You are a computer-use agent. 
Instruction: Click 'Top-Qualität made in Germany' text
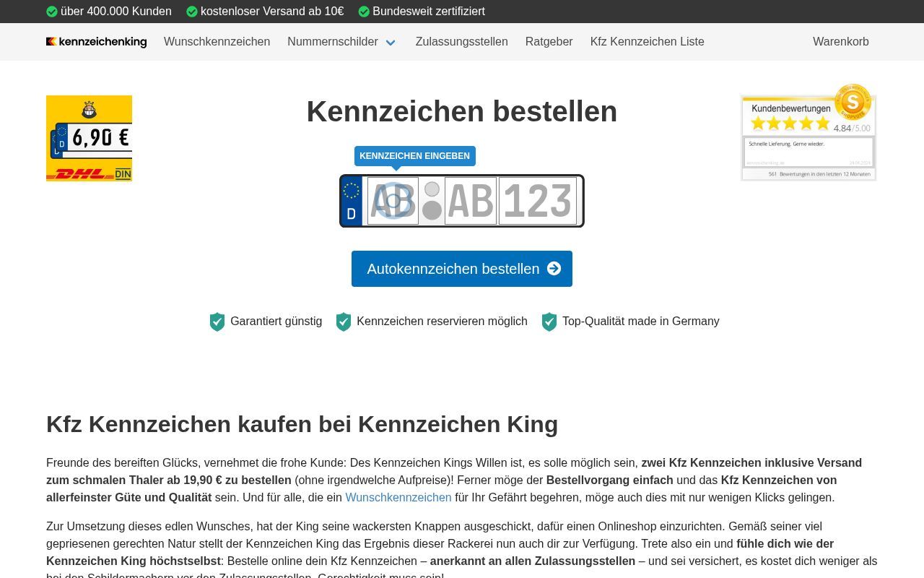[x=641, y=322]
